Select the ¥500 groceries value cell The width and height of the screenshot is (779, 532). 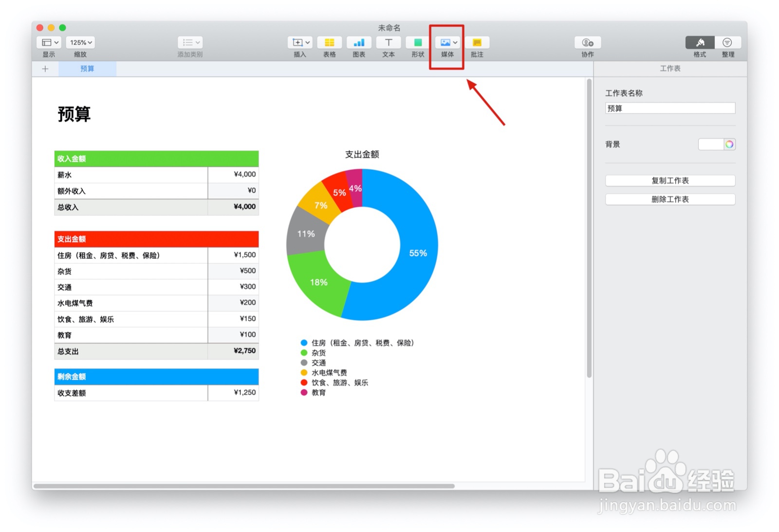[233, 271]
